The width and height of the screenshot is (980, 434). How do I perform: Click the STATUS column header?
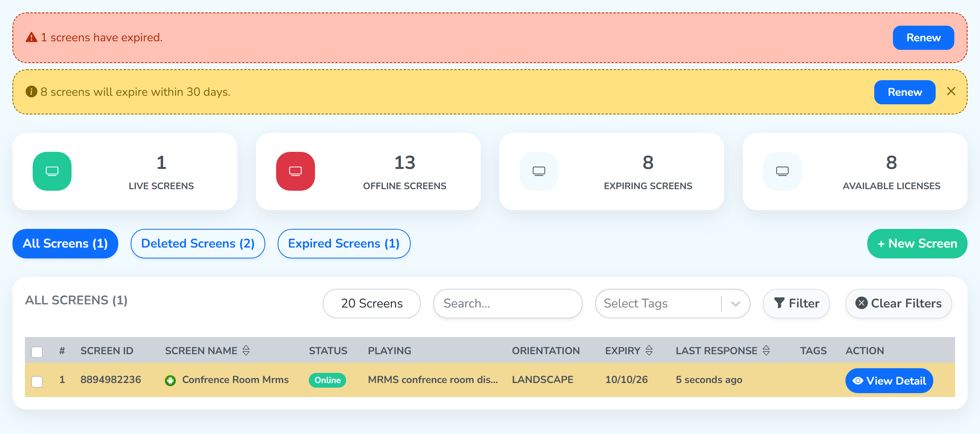click(328, 351)
